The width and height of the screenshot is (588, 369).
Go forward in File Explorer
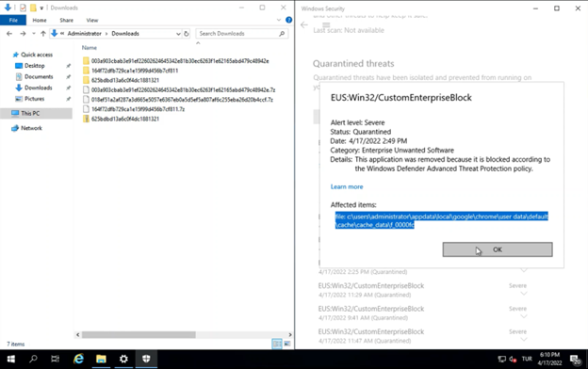(23, 34)
